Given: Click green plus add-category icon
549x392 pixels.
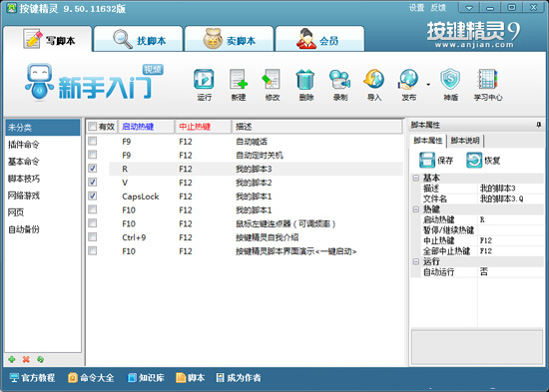Looking at the screenshot, I should pyautogui.click(x=12, y=359).
